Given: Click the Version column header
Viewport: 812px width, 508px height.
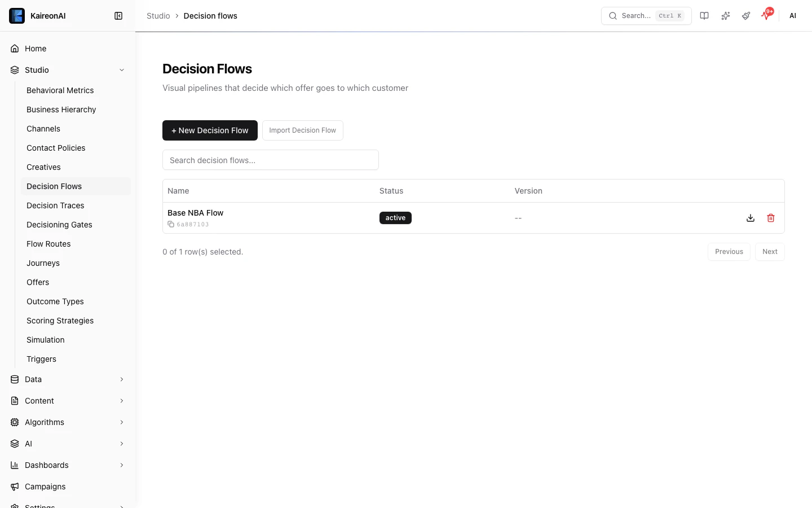Looking at the screenshot, I should 528,191.
